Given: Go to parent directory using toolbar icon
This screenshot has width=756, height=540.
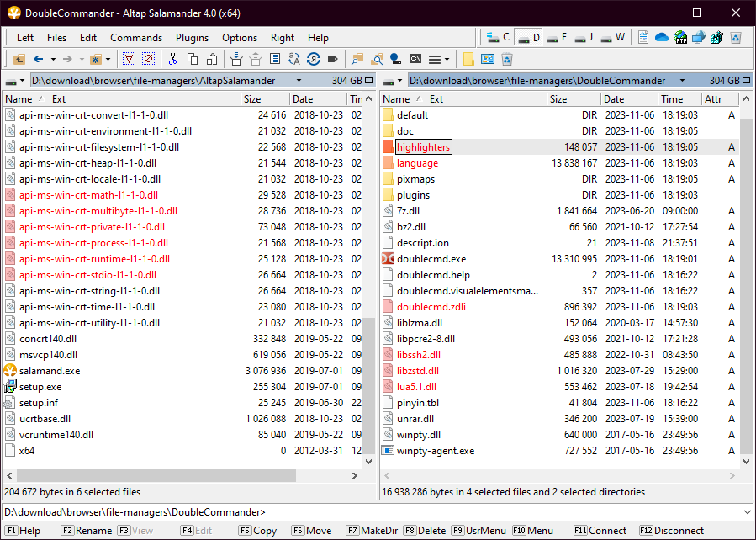Looking at the screenshot, I should (x=19, y=59).
